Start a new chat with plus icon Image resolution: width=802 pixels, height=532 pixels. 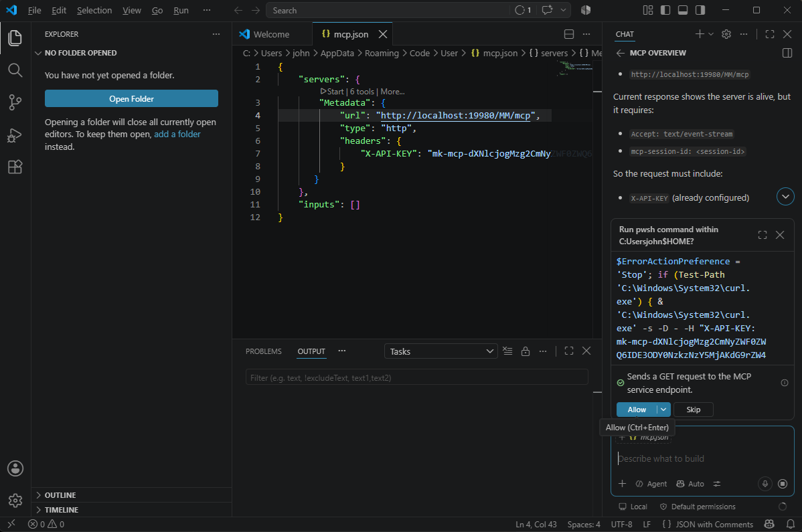coord(699,34)
